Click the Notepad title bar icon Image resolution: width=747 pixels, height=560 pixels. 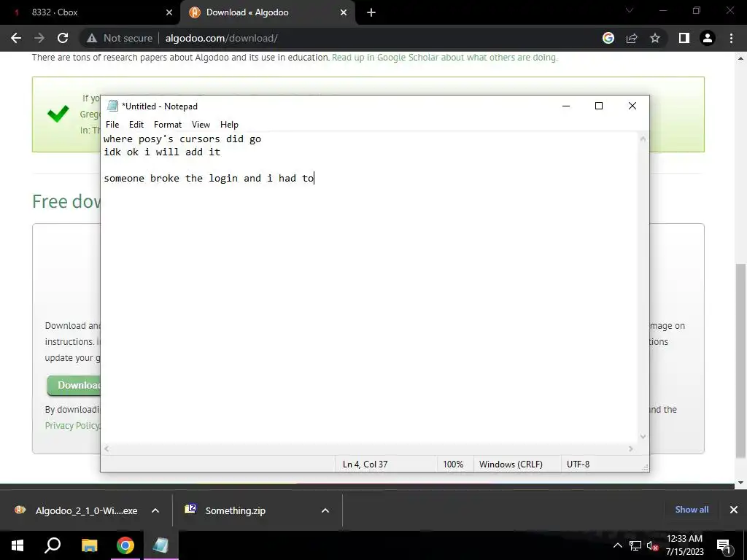tap(112, 106)
